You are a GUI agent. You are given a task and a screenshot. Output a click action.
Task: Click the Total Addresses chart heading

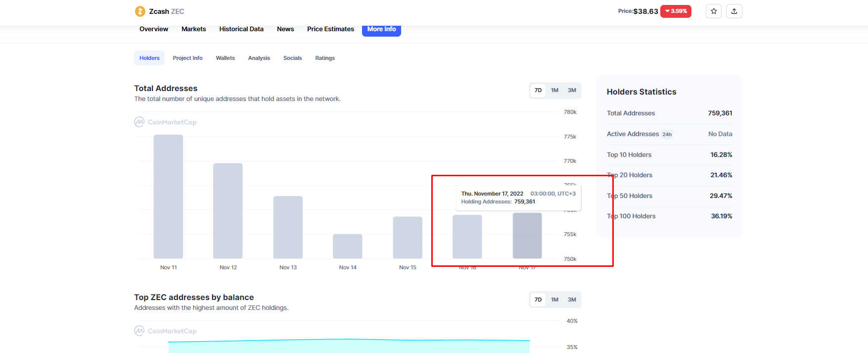tap(166, 88)
